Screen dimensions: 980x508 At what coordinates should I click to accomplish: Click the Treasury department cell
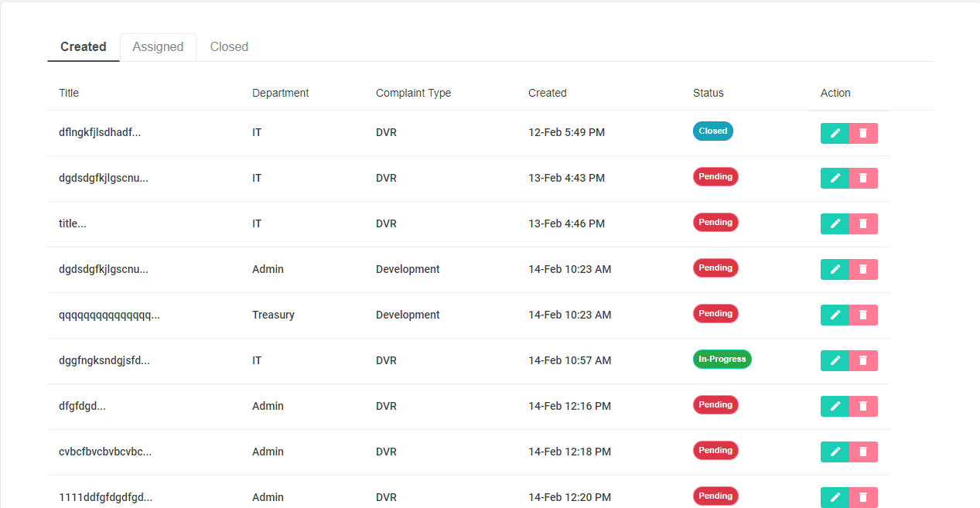point(273,315)
